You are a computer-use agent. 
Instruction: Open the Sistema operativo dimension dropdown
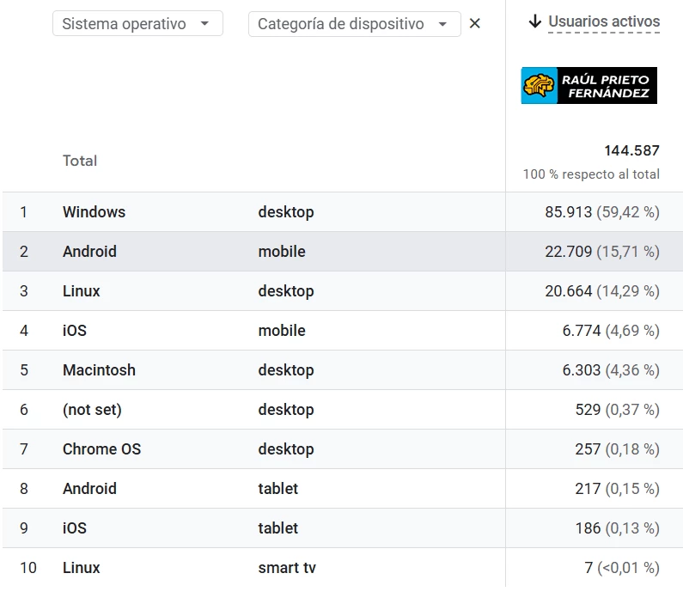pos(137,24)
